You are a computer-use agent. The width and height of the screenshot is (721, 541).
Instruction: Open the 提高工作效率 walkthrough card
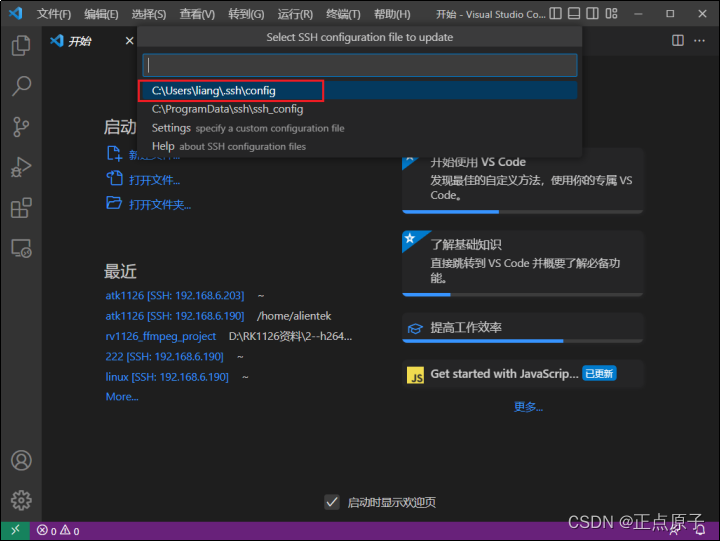click(522, 328)
